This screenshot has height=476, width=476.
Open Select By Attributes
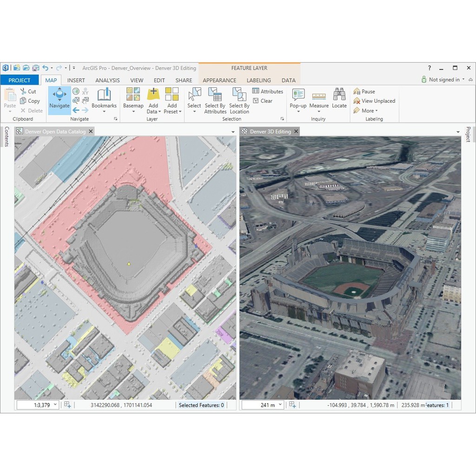tap(215, 100)
